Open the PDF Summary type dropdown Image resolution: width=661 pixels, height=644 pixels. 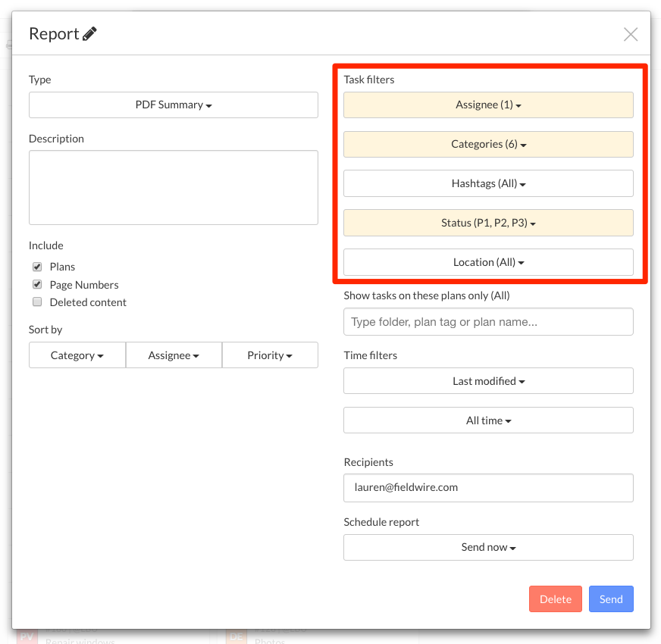(174, 105)
